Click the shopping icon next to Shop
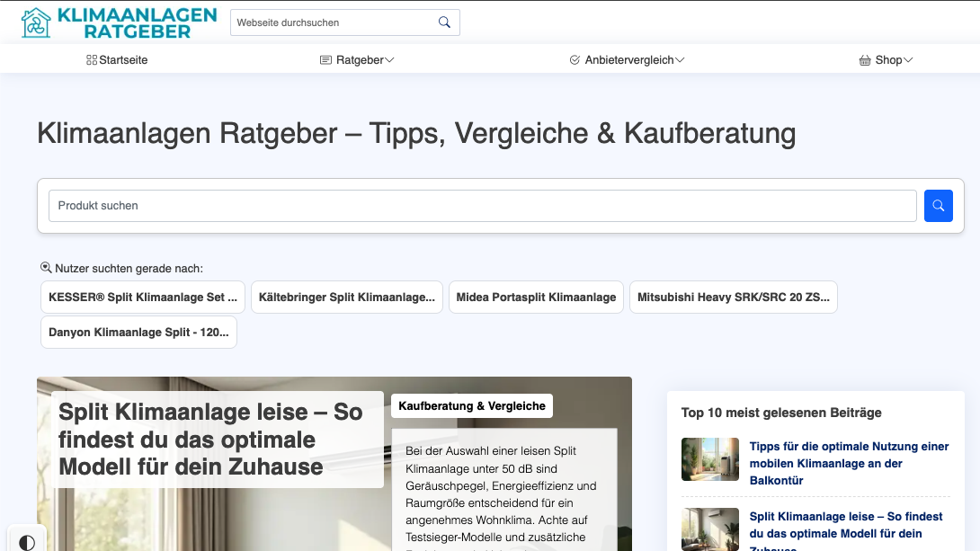 (864, 59)
